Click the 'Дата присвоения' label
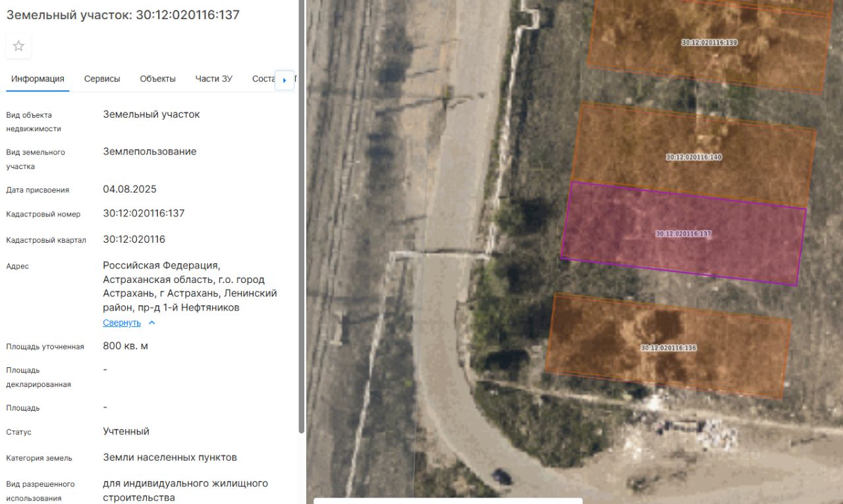The width and height of the screenshot is (843, 504). tap(38, 190)
